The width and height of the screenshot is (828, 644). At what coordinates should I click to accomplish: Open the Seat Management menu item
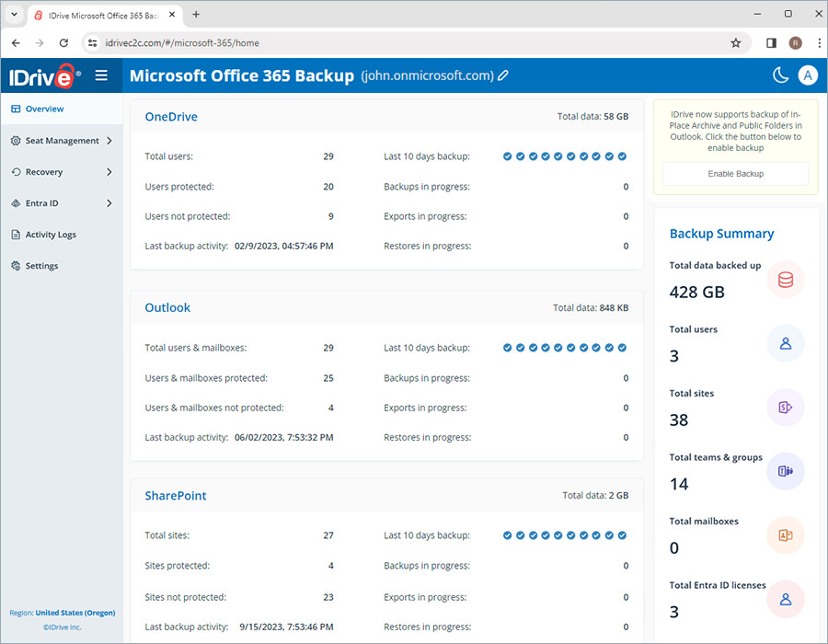[x=62, y=141]
